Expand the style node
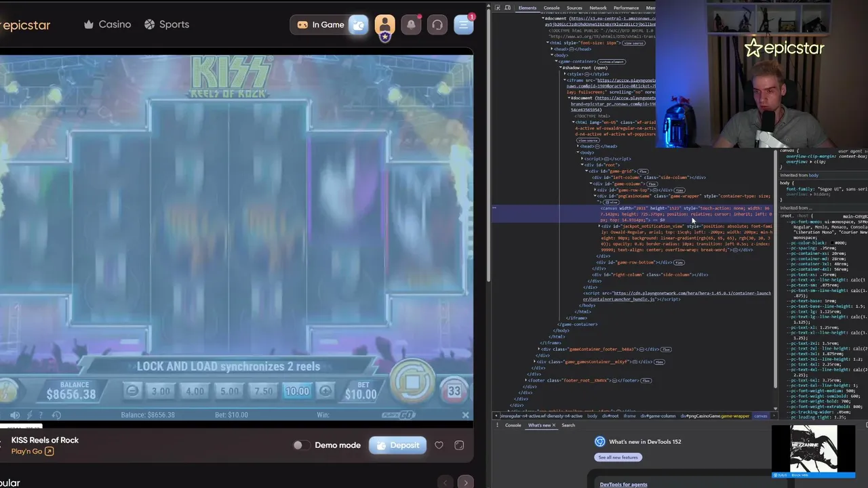Image resolution: width=868 pixels, height=488 pixels. (x=565, y=74)
